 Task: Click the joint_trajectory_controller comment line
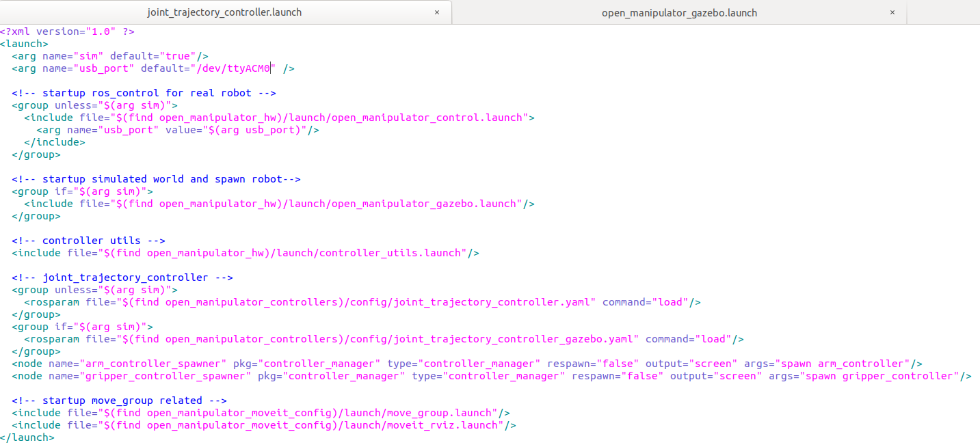click(x=122, y=277)
